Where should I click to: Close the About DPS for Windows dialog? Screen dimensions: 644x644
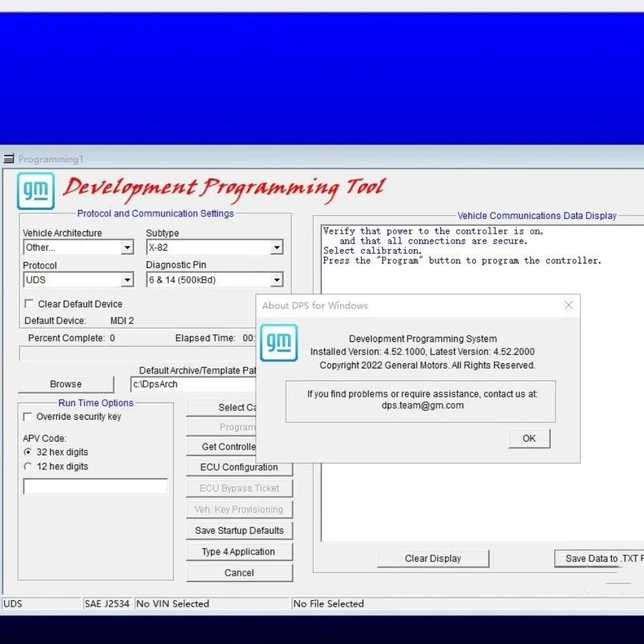pos(569,305)
